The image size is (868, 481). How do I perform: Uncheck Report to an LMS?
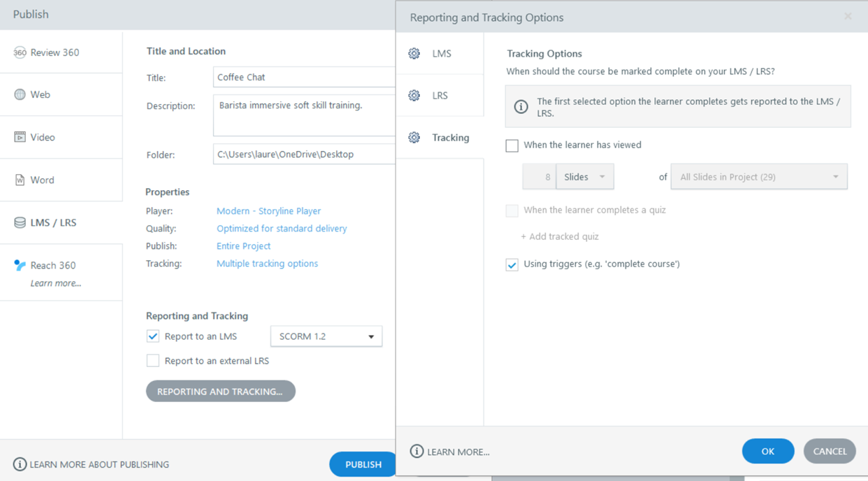coord(152,336)
